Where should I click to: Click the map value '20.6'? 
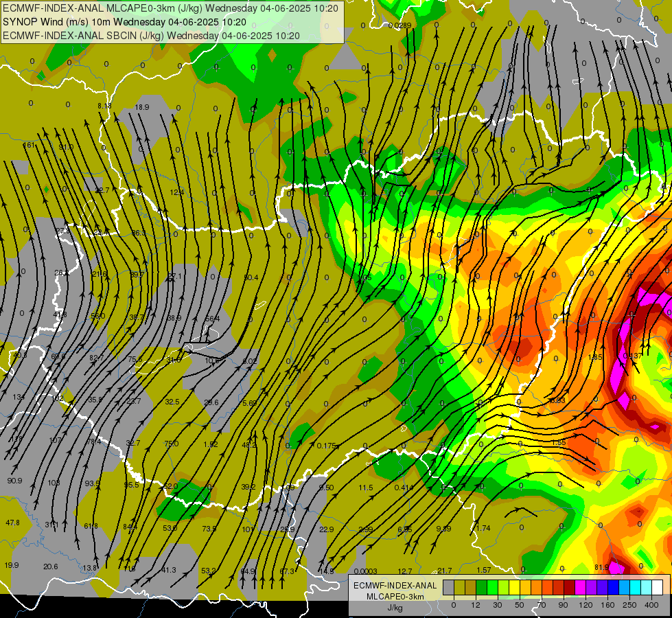(51, 566)
